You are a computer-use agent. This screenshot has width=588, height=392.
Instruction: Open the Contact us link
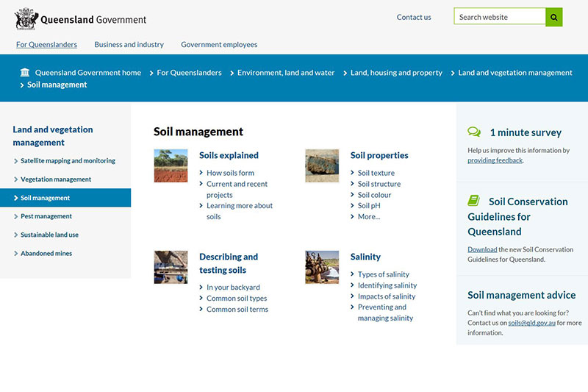414,17
